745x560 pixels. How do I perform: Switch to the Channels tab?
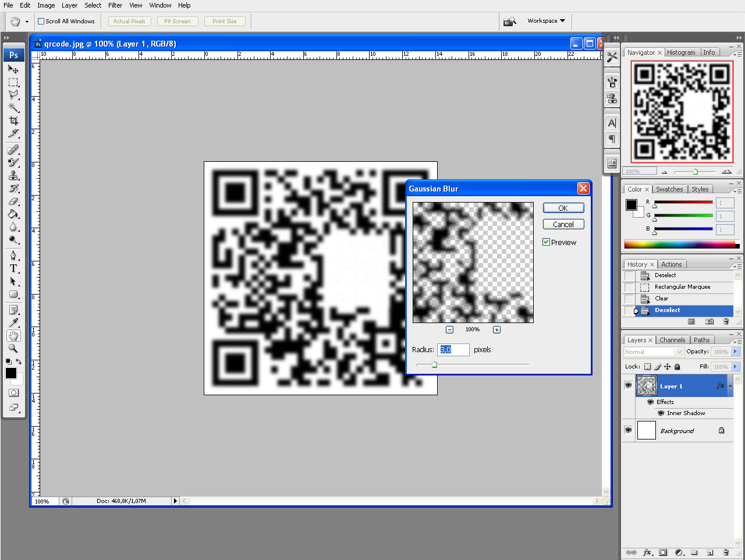click(672, 340)
